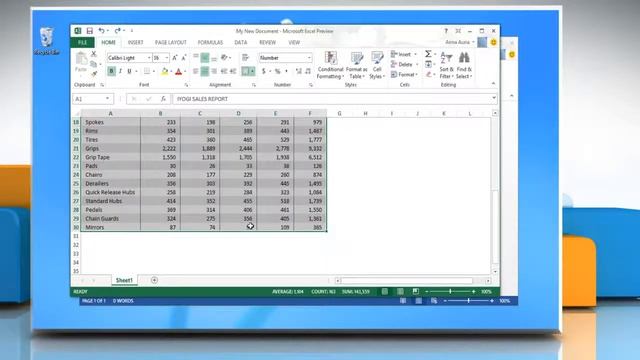Decrease font size with the smaller A icon
Screen dimensions: 640x360
click(x=184, y=58)
